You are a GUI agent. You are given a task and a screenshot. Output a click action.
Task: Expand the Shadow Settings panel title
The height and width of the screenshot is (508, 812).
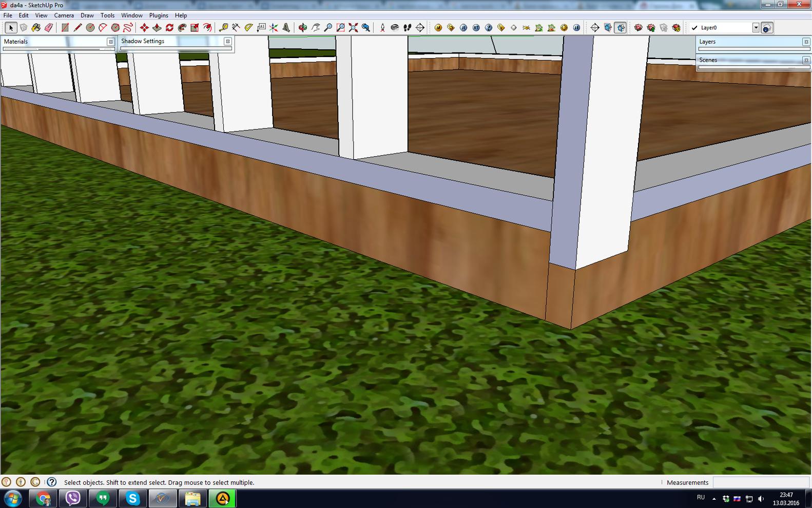coord(143,41)
